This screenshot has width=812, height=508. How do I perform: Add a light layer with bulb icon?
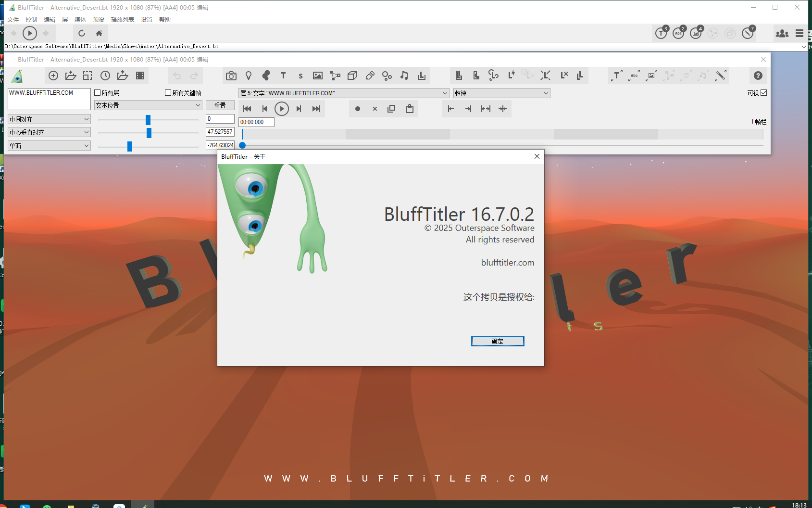point(249,76)
